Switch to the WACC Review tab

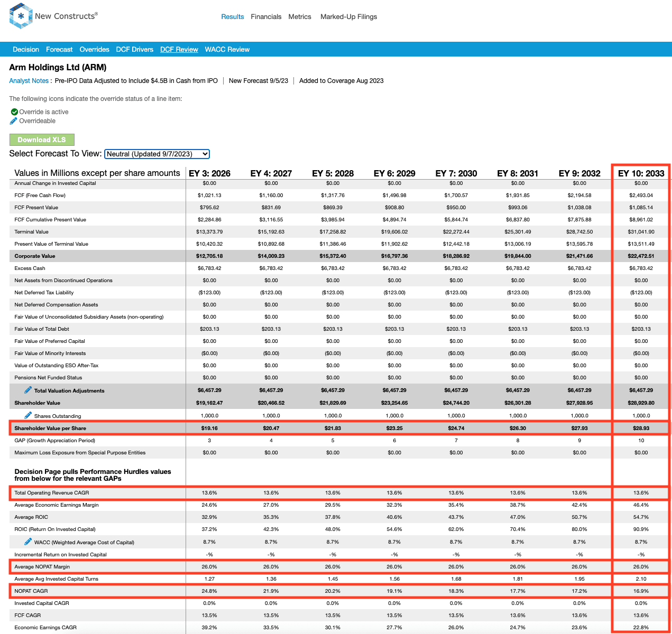coord(227,50)
